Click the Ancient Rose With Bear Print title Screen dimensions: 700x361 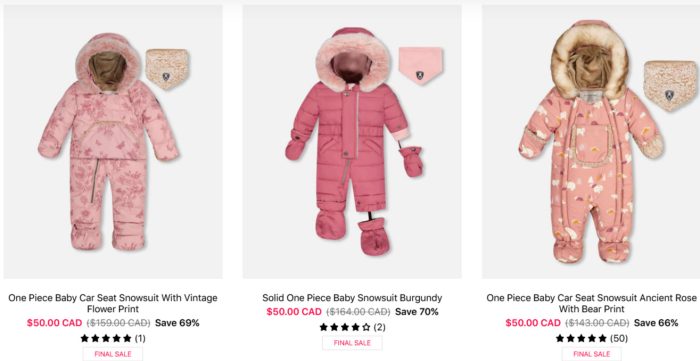(x=592, y=303)
